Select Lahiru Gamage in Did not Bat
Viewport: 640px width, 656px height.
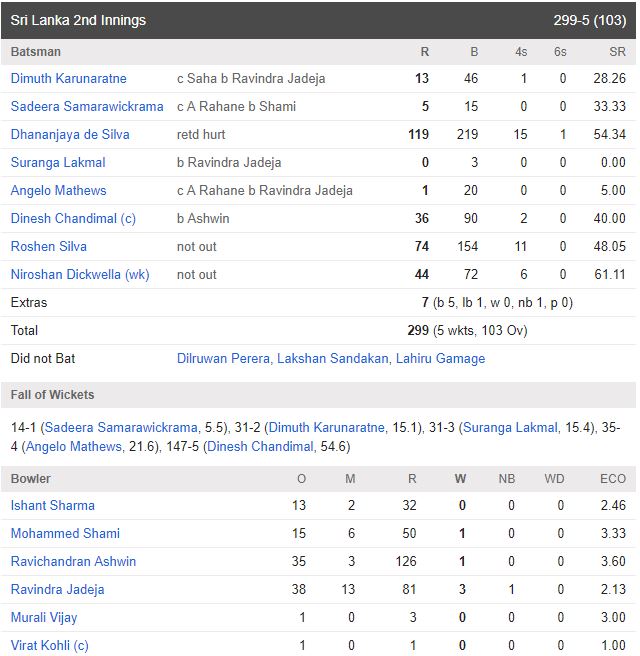pos(440,358)
